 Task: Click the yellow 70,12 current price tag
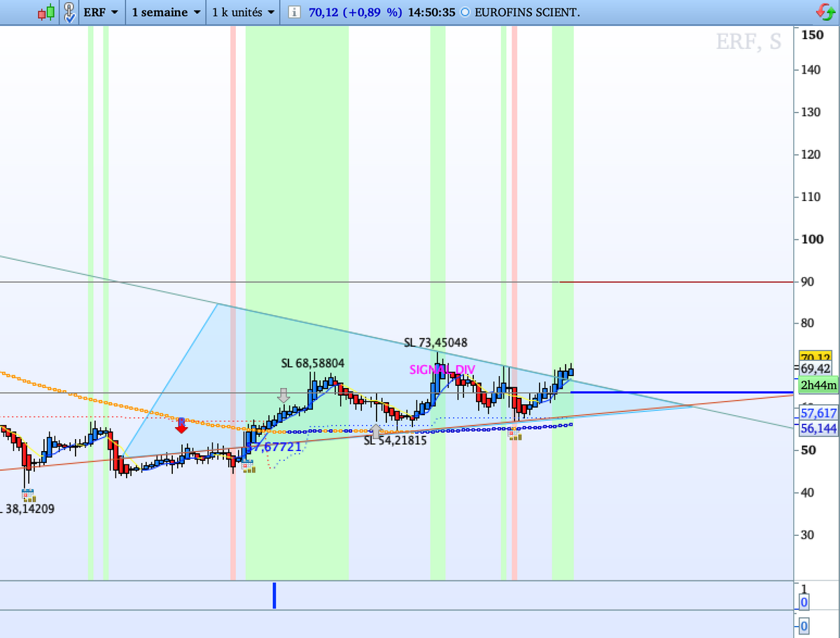(x=815, y=356)
